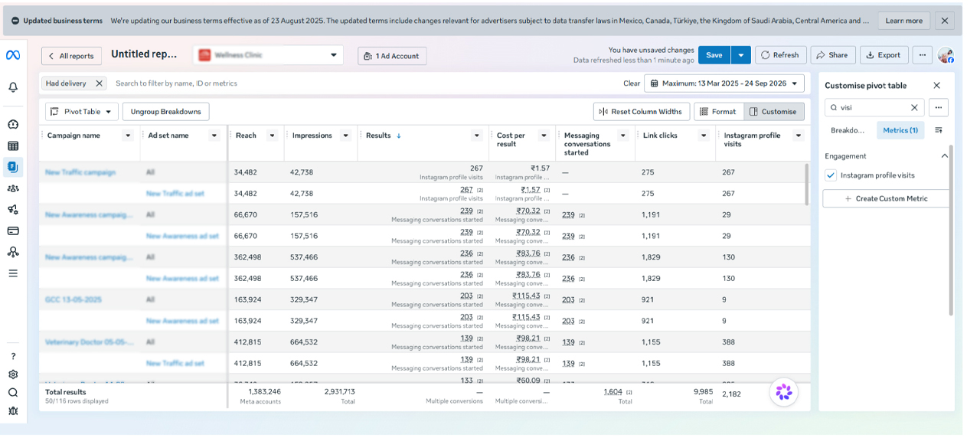This screenshot has height=438, width=980.
Task: Open settings gear icon in sidebar
Action: (13, 374)
